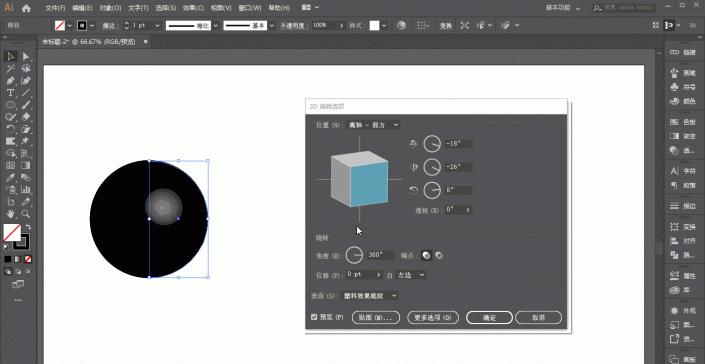Click the toolbar Fill color swatch
Screen dimensions: 705x364
[12, 232]
